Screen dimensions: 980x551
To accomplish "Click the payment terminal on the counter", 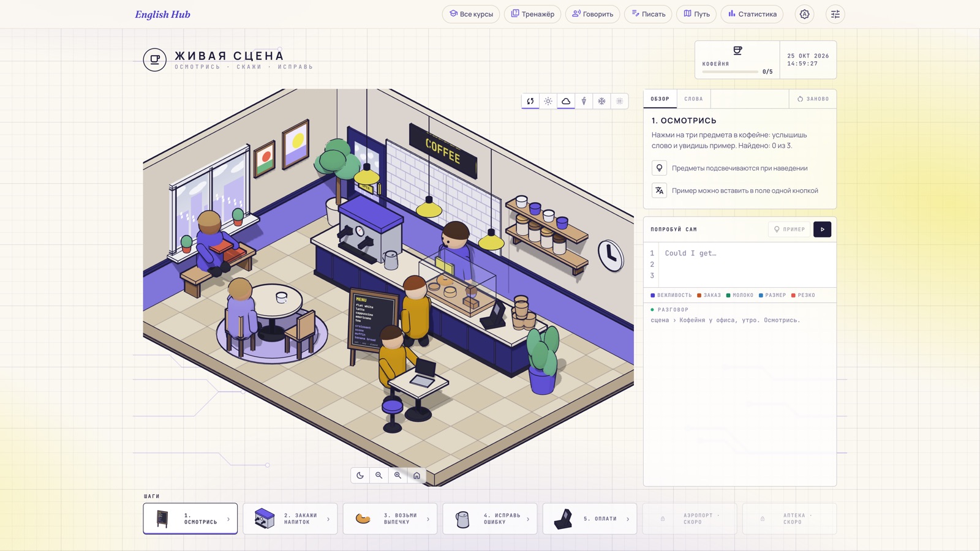I will (x=494, y=315).
